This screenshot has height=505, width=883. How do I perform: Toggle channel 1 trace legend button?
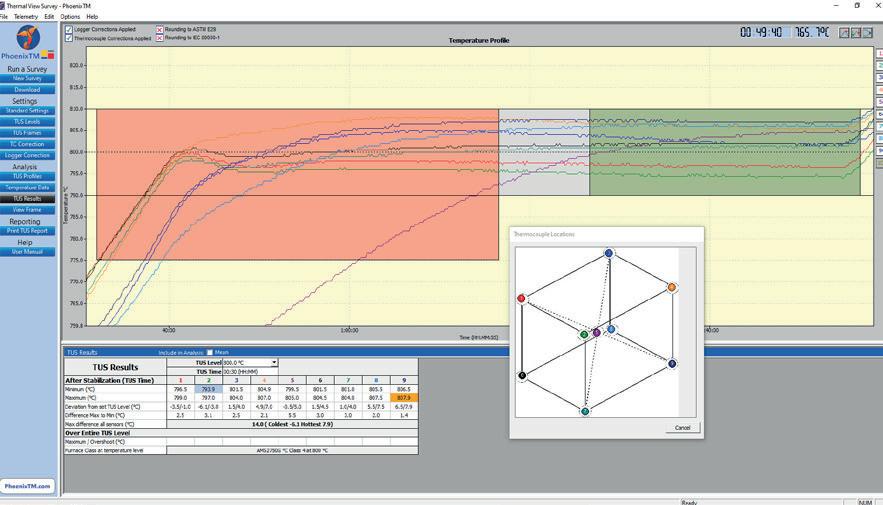[x=880, y=53]
